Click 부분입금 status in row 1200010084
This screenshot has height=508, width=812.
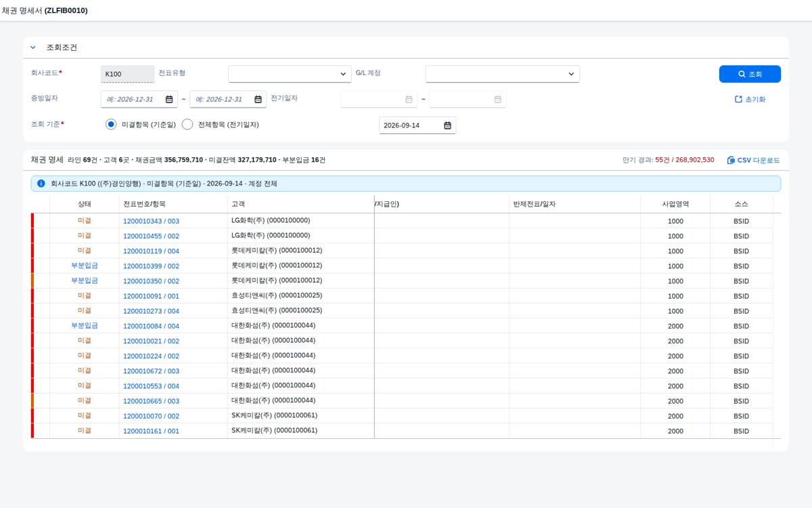[85, 325]
